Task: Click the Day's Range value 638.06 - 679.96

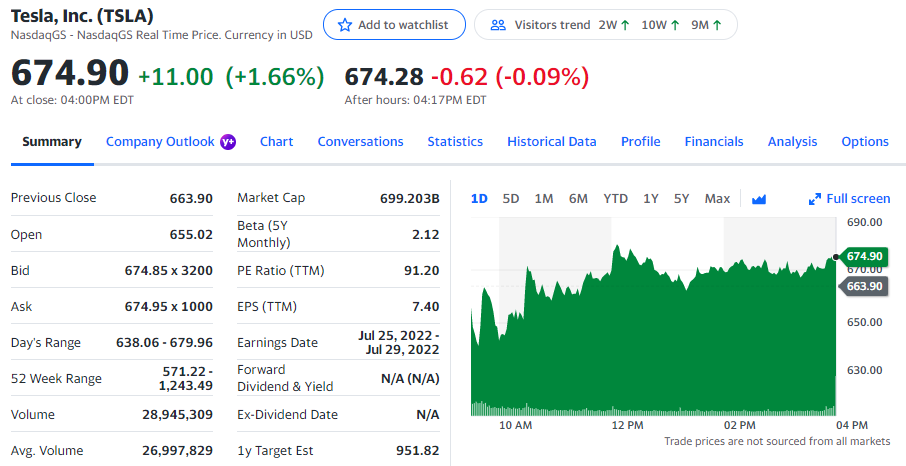Action: coord(165,343)
